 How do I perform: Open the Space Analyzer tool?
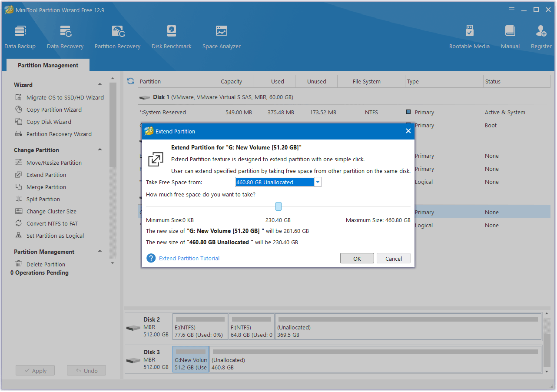(x=222, y=37)
